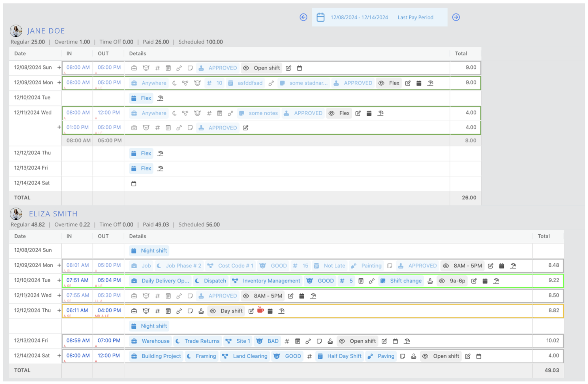Open the calendar icon on Jane's Saturday 12/14 row
This screenshot has height=384, width=588.
[x=134, y=184]
